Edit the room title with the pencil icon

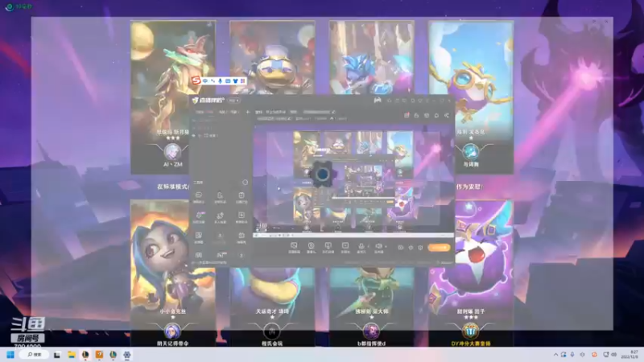[333, 112]
